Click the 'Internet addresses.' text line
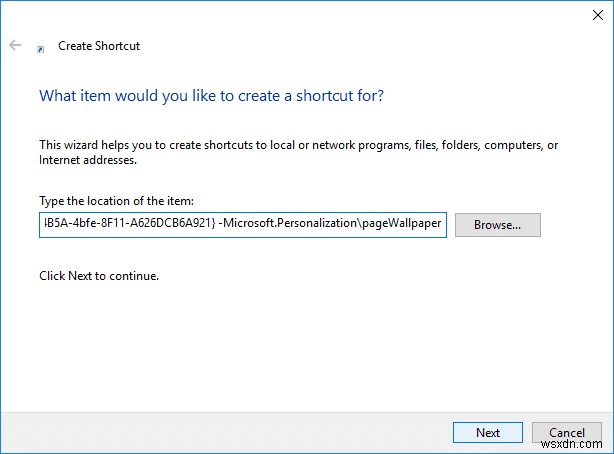614x454 pixels. click(x=87, y=159)
